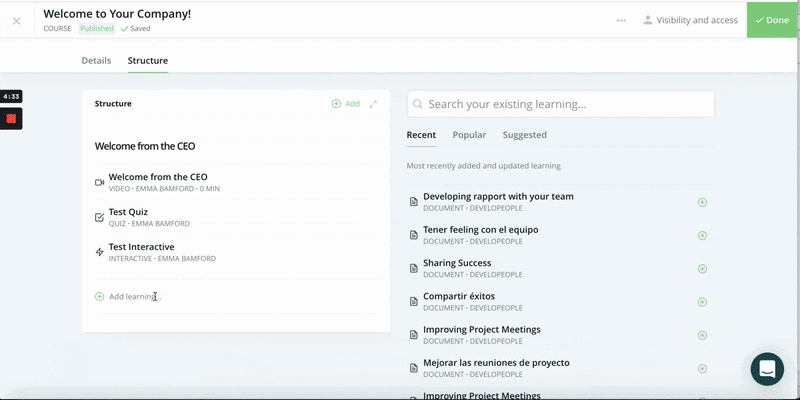
Task: Add Developing rapport with your team document
Action: tap(702, 202)
